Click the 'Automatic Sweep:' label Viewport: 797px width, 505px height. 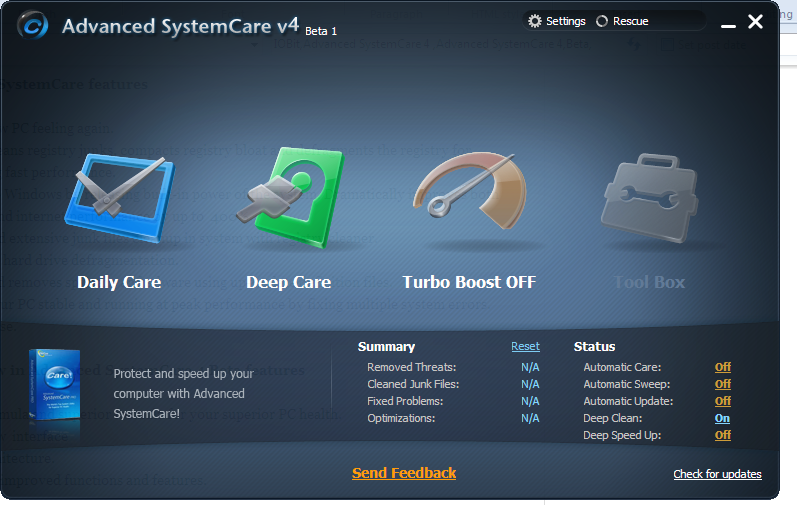tap(627, 384)
